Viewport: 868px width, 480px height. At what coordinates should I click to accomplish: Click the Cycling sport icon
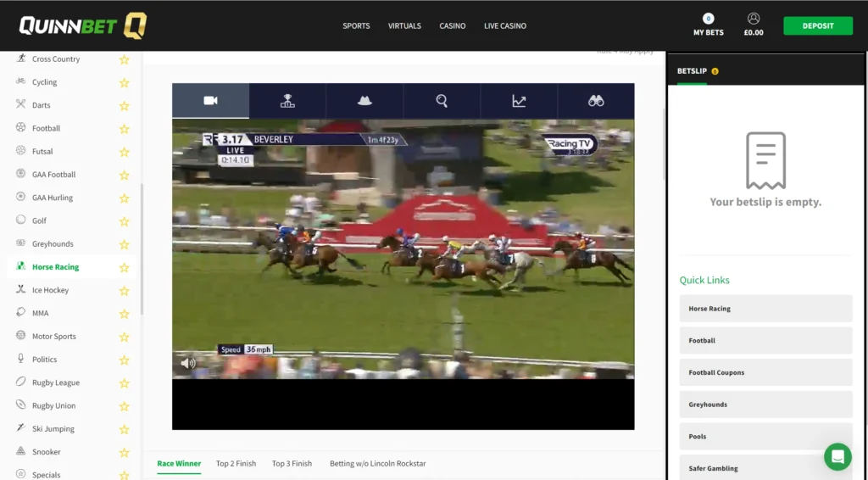pos(20,81)
